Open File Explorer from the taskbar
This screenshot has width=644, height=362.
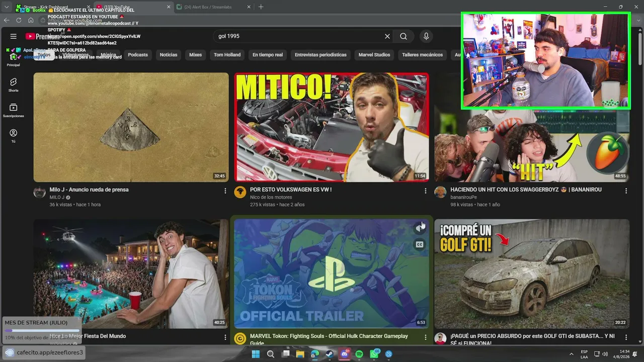pyautogui.click(x=300, y=354)
